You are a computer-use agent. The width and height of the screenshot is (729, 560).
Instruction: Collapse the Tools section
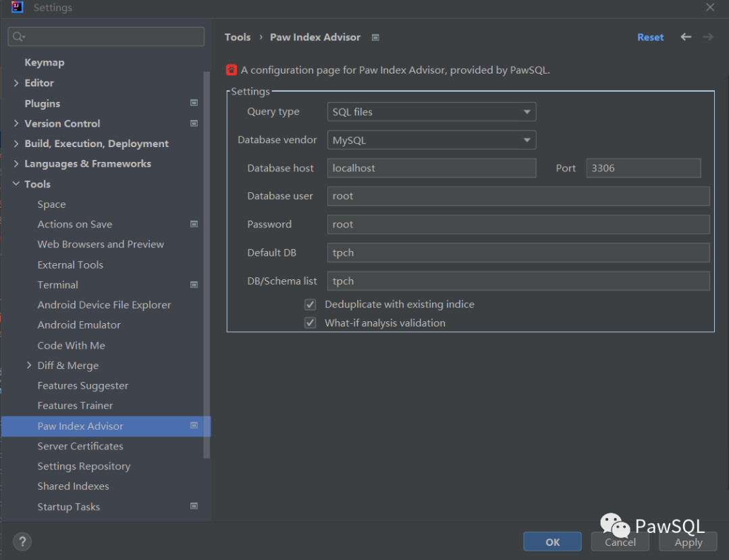(x=16, y=184)
